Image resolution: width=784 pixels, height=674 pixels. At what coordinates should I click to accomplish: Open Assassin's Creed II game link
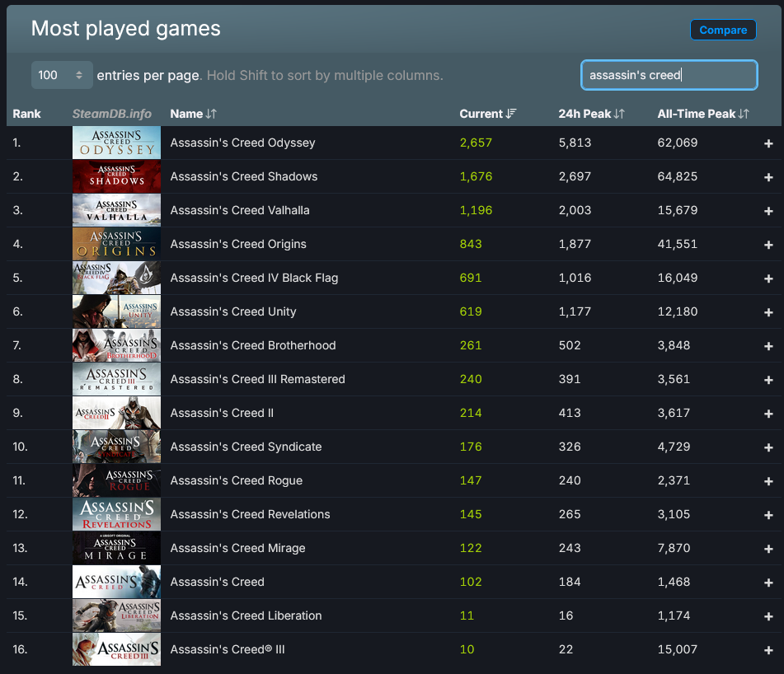coord(222,413)
